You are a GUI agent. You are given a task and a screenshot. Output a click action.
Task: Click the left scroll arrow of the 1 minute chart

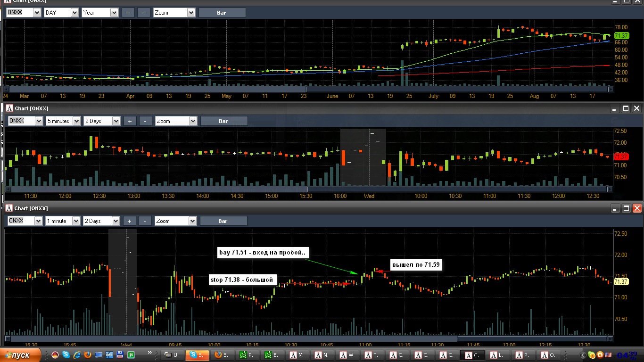(x=8, y=338)
